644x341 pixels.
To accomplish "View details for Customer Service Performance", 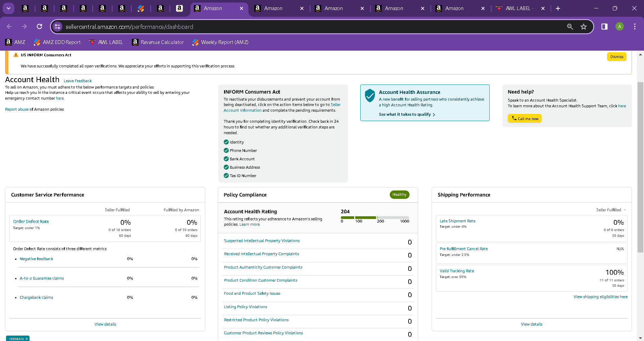I will [105, 324].
